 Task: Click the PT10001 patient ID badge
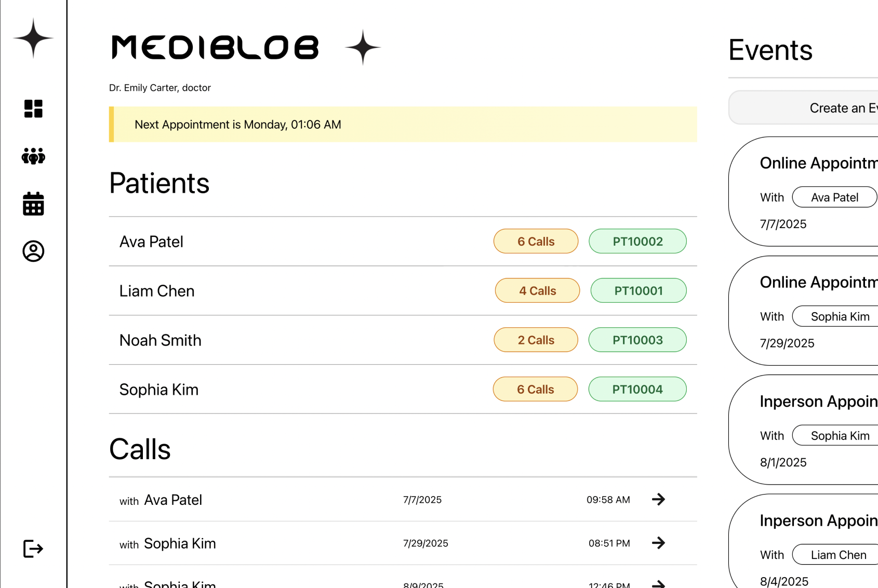point(638,291)
